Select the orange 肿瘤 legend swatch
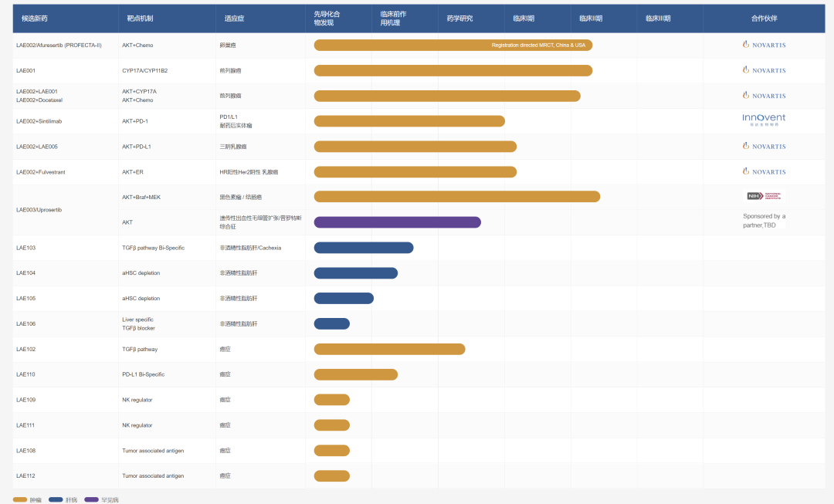This screenshot has height=504, width=834. point(19,499)
